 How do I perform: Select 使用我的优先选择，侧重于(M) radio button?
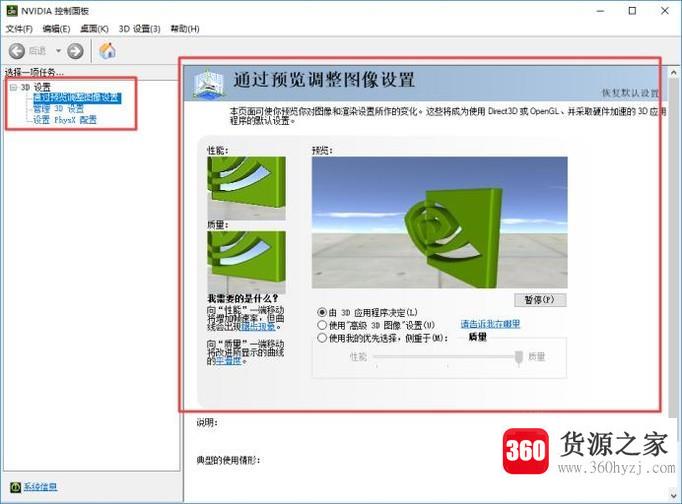[322, 337]
